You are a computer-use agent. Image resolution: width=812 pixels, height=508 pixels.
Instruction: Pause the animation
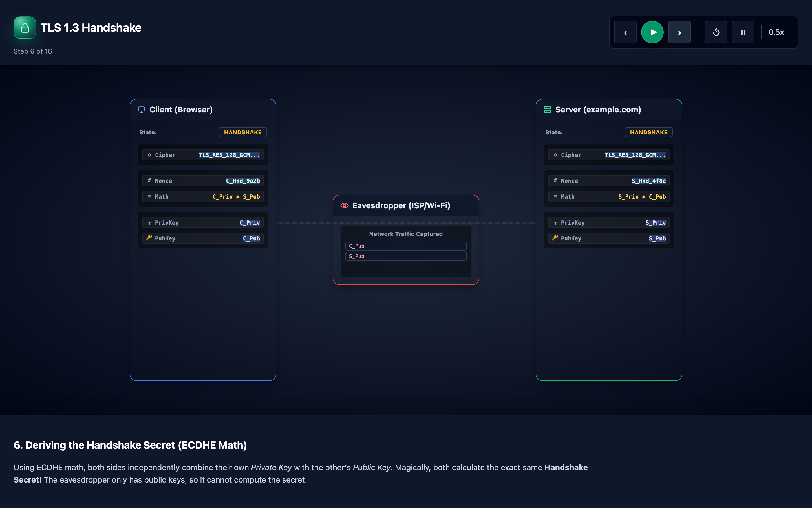743,32
